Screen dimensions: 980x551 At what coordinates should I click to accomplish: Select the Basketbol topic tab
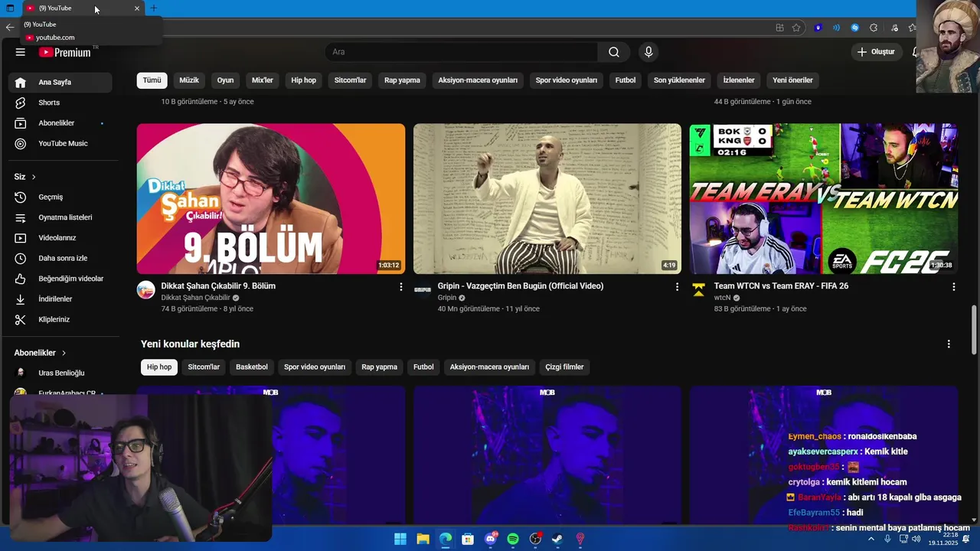tap(252, 367)
